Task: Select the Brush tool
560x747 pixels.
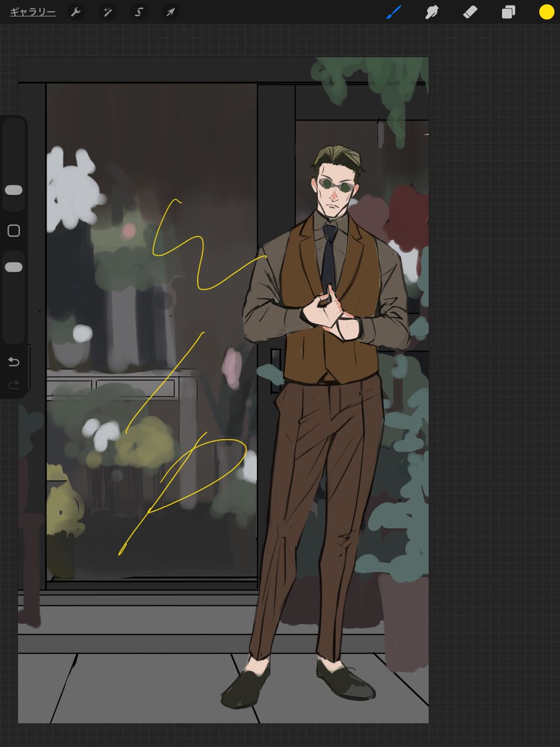Action: click(x=394, y=12)
